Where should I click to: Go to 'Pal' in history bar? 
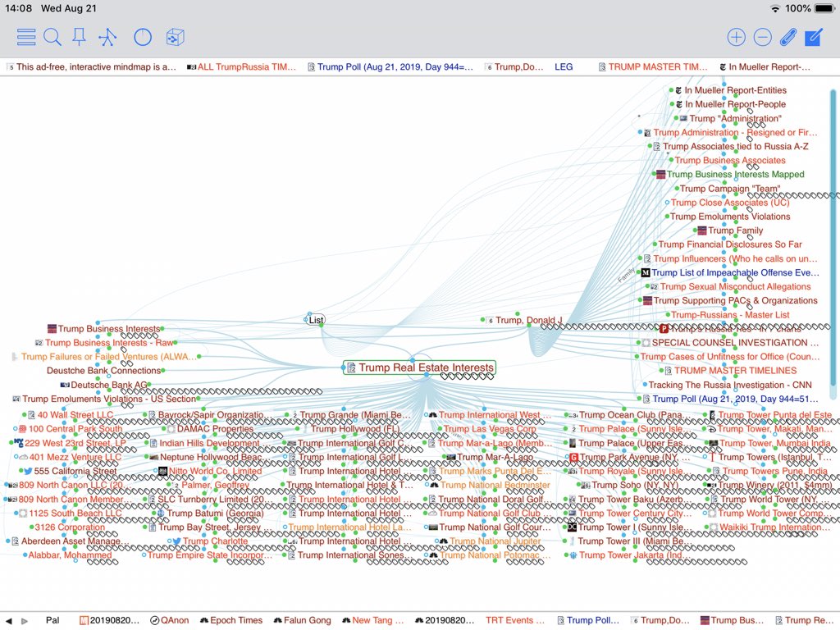(52, 620)
